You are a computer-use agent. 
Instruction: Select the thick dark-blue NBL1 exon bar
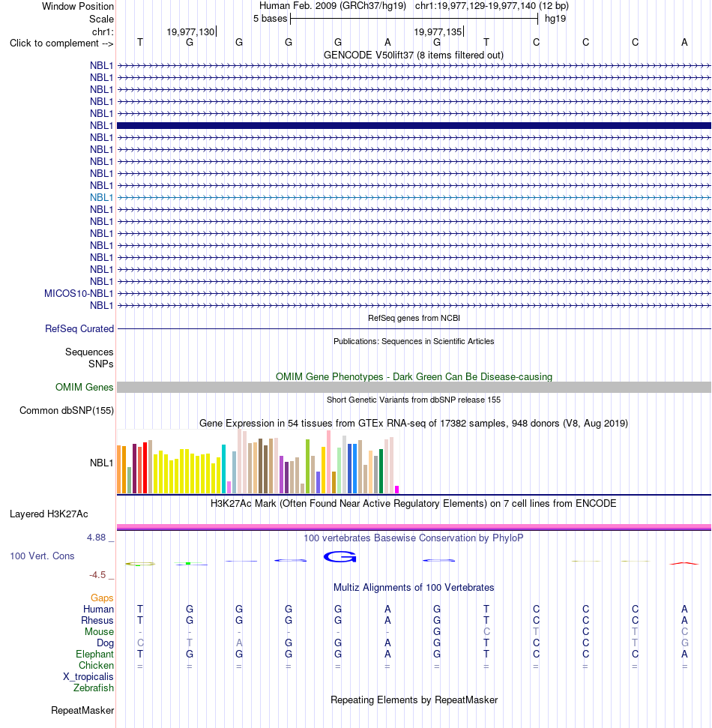pos(414,126)
